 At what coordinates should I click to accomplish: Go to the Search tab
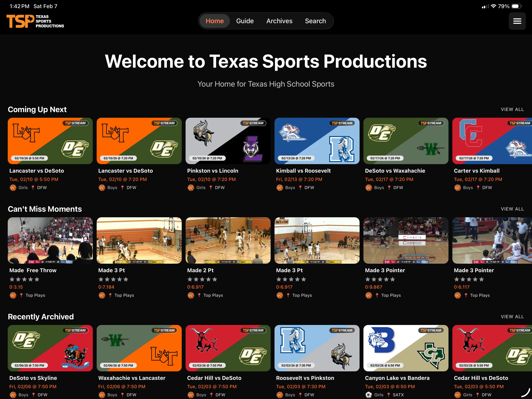click(315, 21)
